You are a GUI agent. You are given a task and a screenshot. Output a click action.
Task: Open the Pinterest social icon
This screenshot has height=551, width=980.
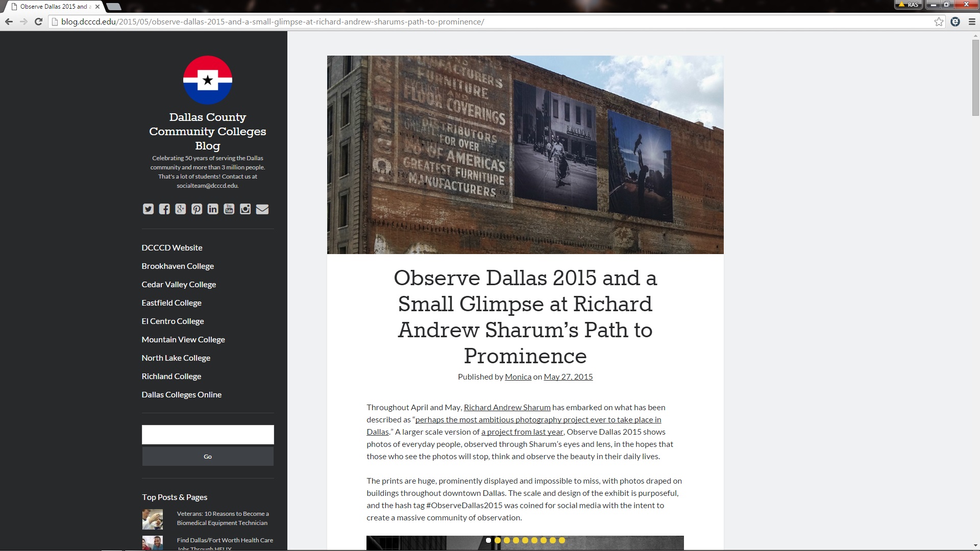197,209
